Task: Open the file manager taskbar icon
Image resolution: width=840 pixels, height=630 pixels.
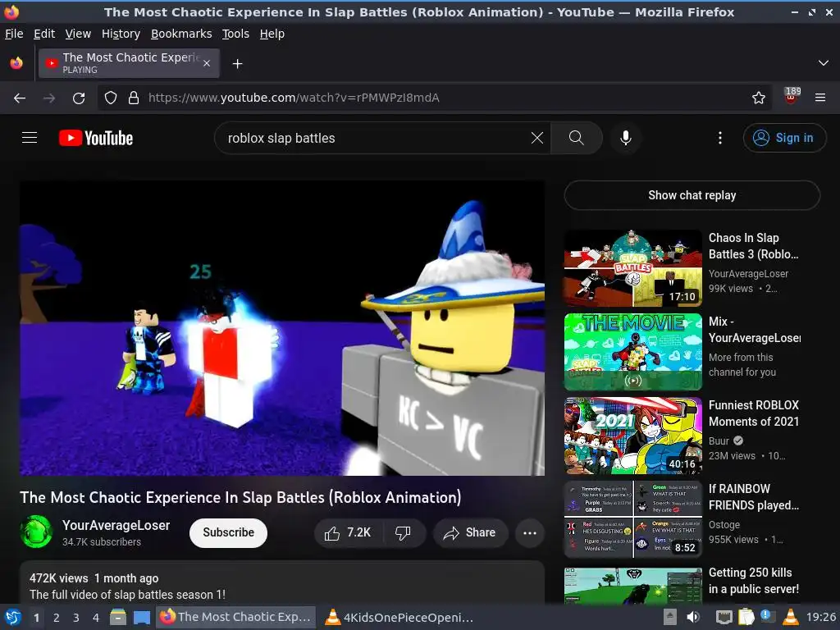Action: pyautogui.click(x=118, y=617)
